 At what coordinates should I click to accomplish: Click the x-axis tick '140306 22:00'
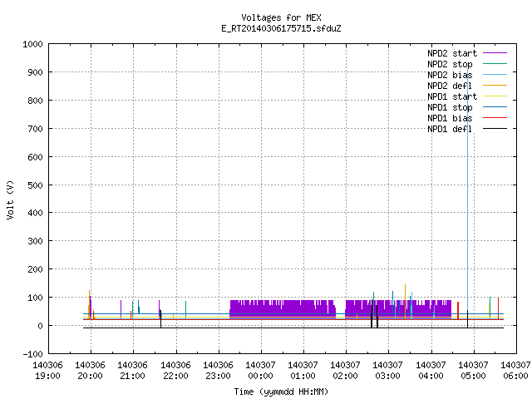tap(175, 371)
